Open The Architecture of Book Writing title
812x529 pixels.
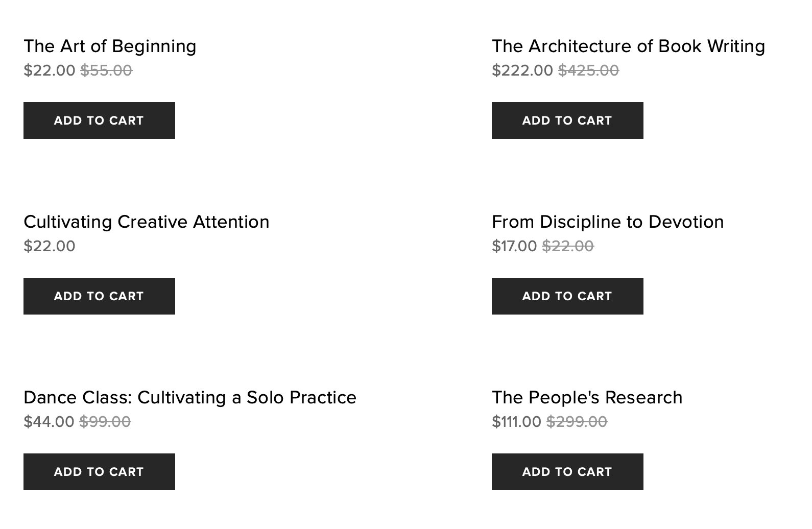(628, 46)
